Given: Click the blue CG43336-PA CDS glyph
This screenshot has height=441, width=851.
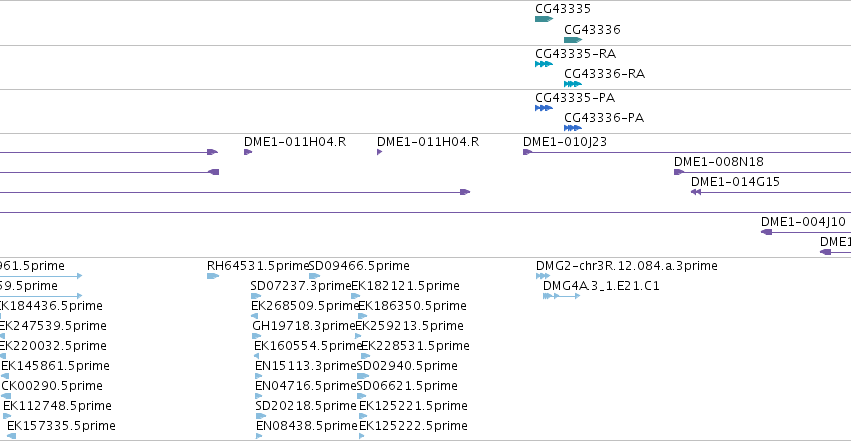Looking at the screenshot, I should pos(573,128).
